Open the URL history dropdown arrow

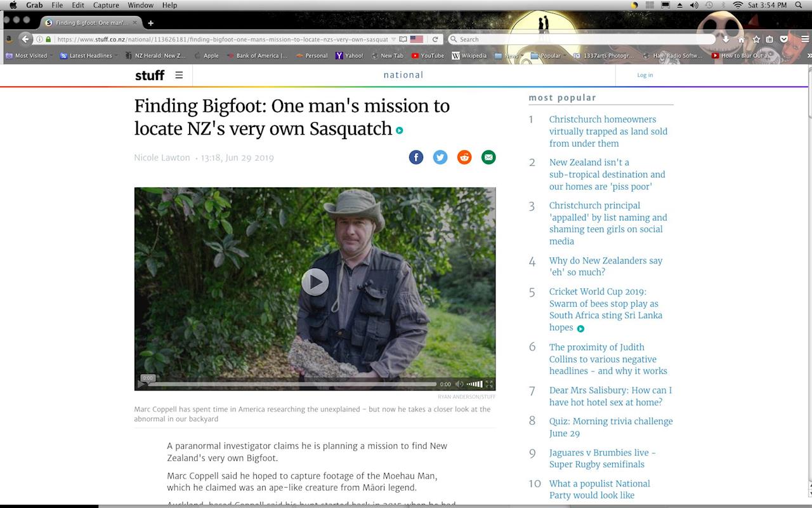coord(393,39)
